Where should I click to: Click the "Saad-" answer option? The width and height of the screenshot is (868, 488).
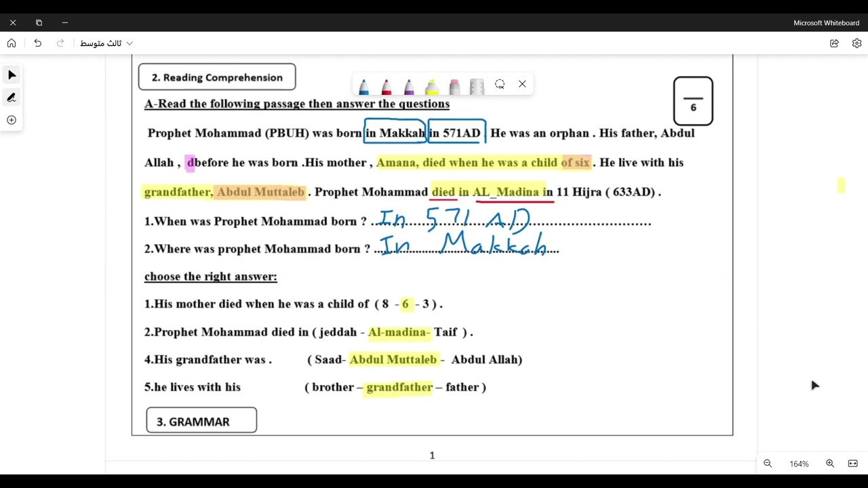pyautogui.click(x=330, y=360)
